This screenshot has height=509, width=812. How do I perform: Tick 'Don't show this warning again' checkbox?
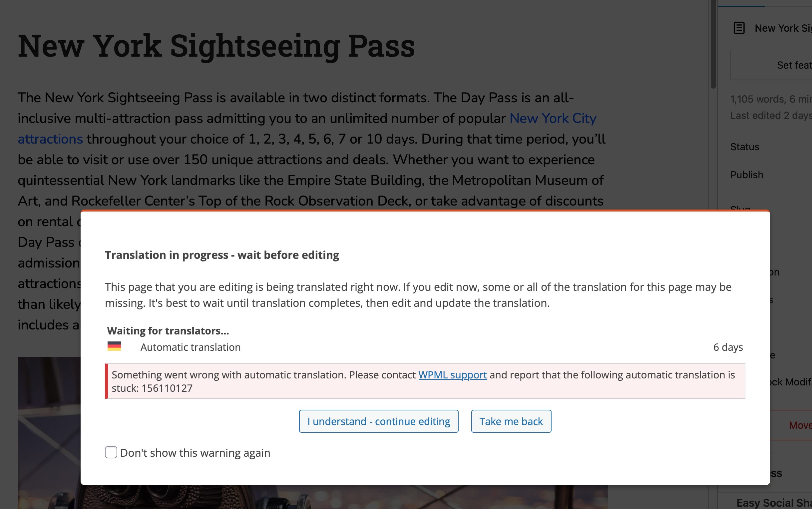pos(111,452)
